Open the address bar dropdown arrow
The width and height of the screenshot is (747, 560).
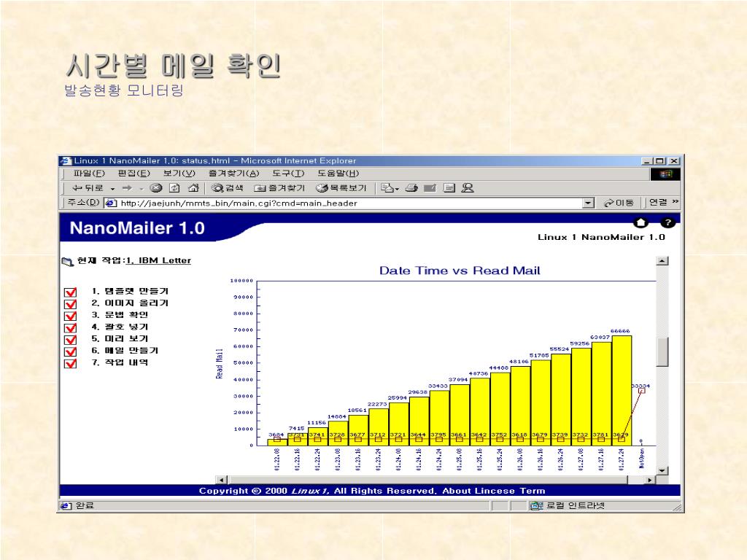589,203
